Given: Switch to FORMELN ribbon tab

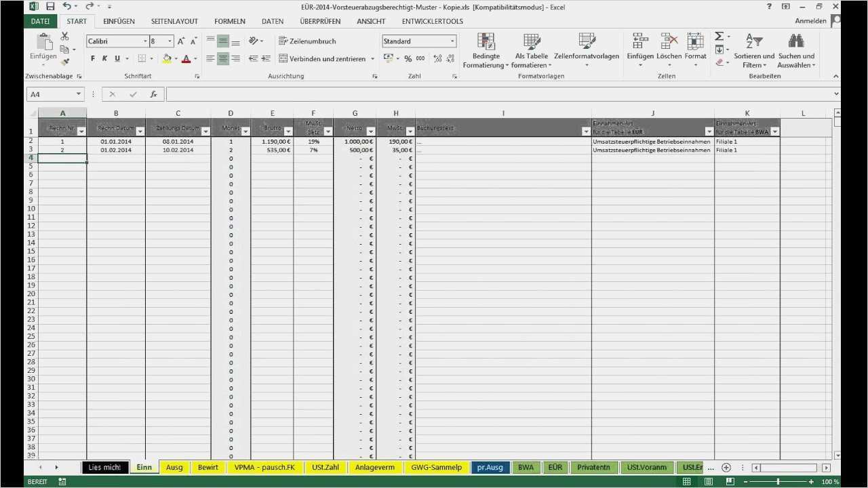Looking at the screenshot, I should click(230, 21).
